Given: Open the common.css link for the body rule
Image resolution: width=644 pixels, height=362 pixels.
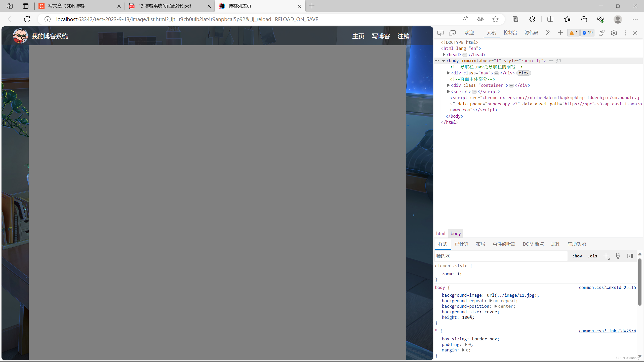Looking at the screenshot, I should pos(608,287).
